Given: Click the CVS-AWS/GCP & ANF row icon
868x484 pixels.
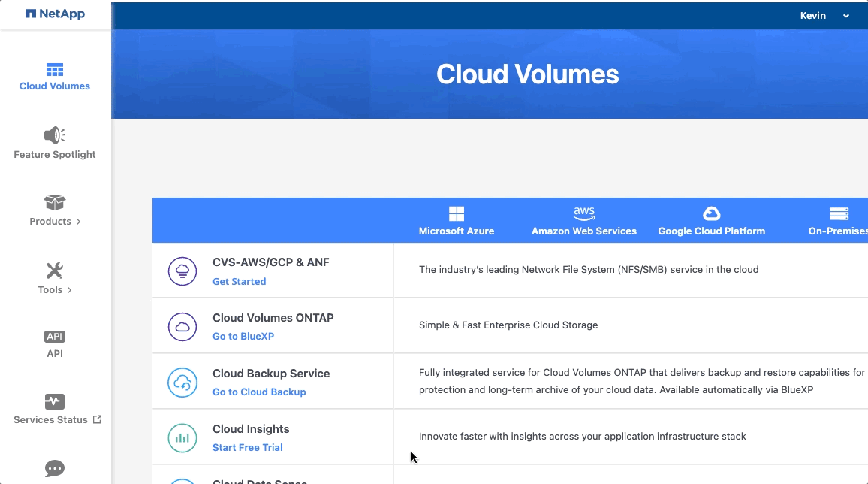Looking at the screenshot, I should pyautogui.click(x=182, y=271).
